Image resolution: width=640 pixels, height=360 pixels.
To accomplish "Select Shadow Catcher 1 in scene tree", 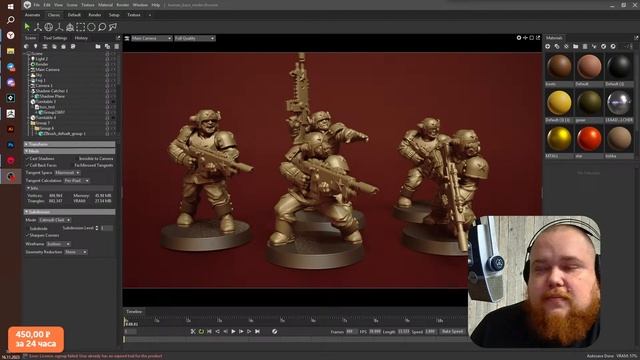I will point(51,91).
